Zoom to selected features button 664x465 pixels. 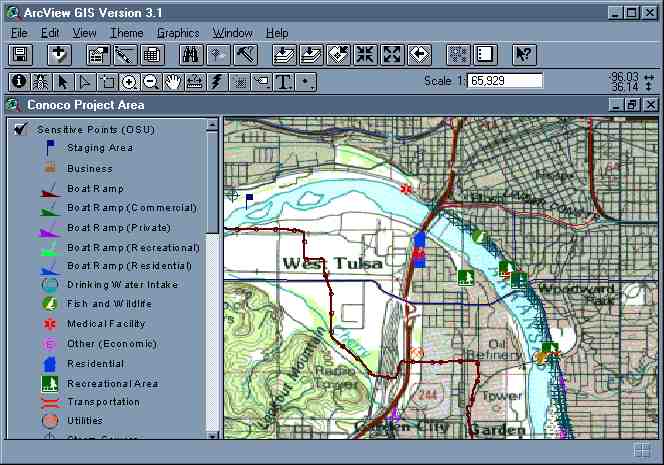click(x=338, y=55)
